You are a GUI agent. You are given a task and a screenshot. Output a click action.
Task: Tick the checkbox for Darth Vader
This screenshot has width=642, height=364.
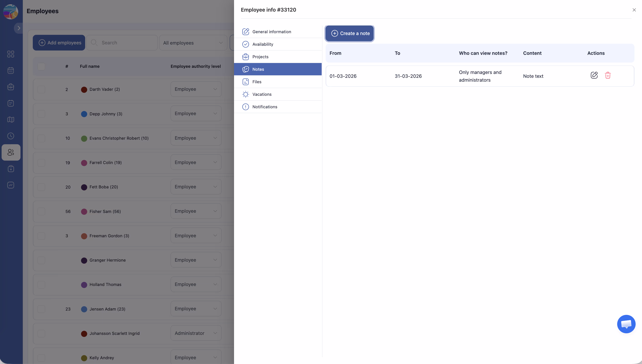coord(41,89)
